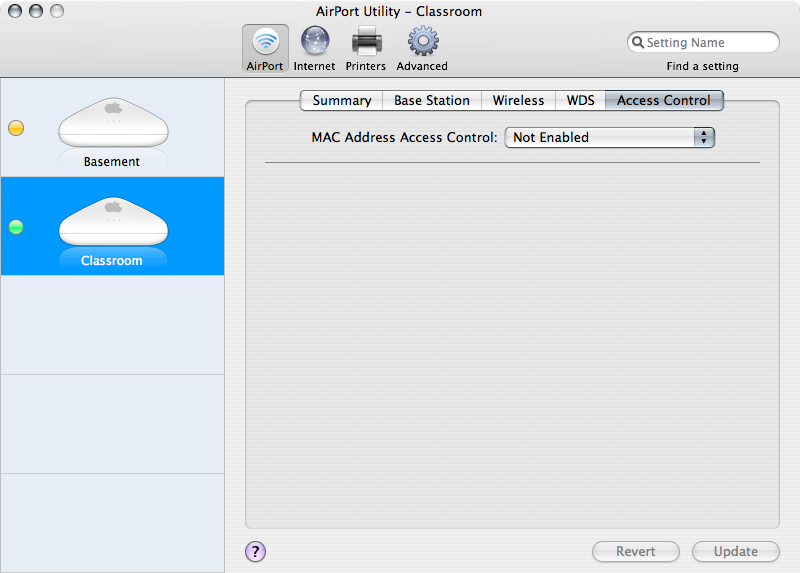
Task: Click the Update button
Action: pos(736,552)
